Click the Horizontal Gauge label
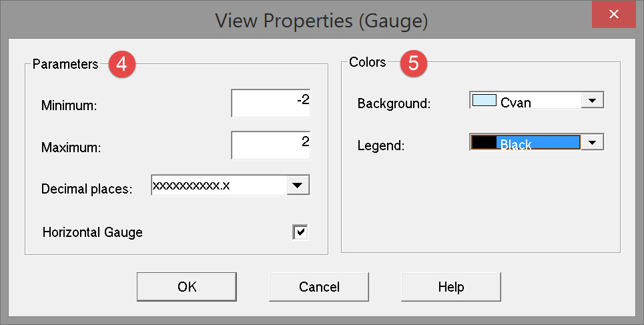 click(93, 232)
